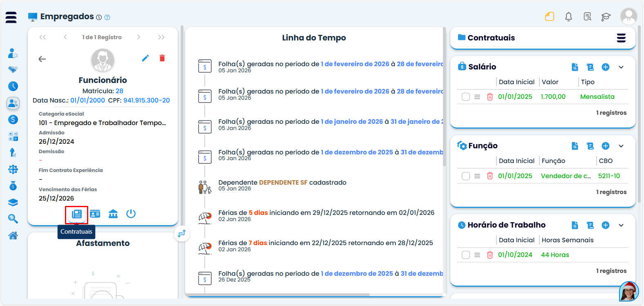Check the Salário row checkbox for 01/01/2025
Screen dimensions: 644x306
(x=466, y=97)
